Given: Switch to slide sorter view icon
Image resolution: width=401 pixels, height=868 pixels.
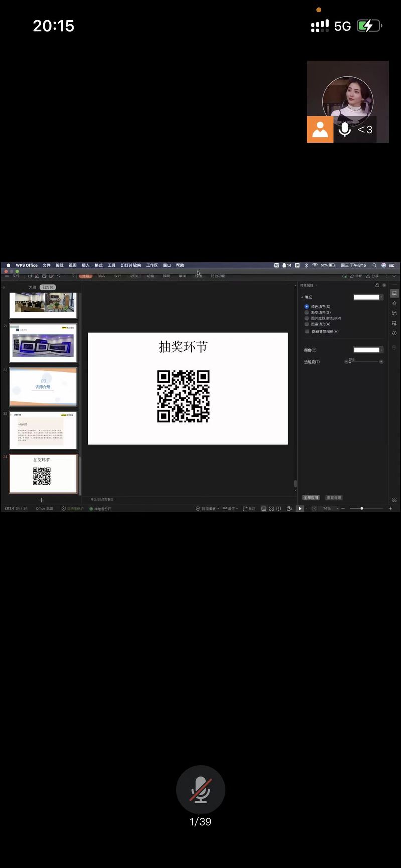Looking at the screenshot, I should (272, 509).
